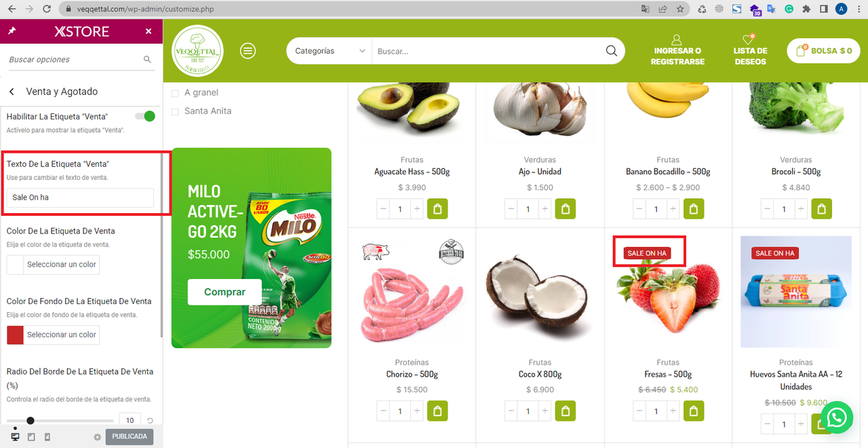Click the WhatsApp chat floating icon
Image resolution: width=868 pixels, height=448 pixels.
pos(837,417)
